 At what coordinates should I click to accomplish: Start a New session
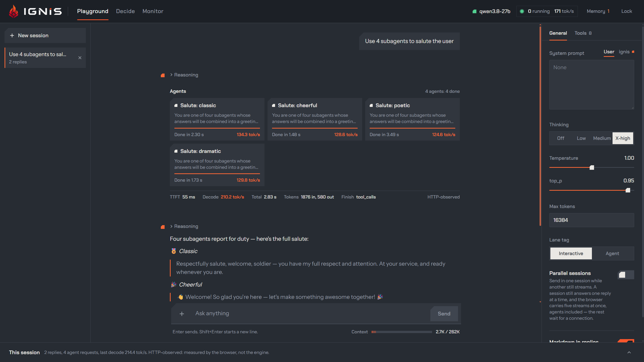45,35
